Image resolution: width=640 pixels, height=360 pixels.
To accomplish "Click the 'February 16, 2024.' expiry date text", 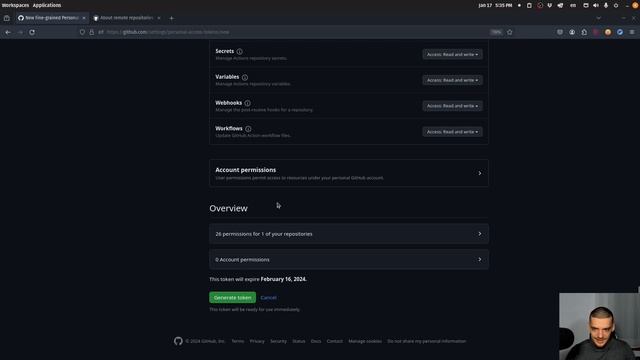I will pyautogui.click(x=284, y=279).
